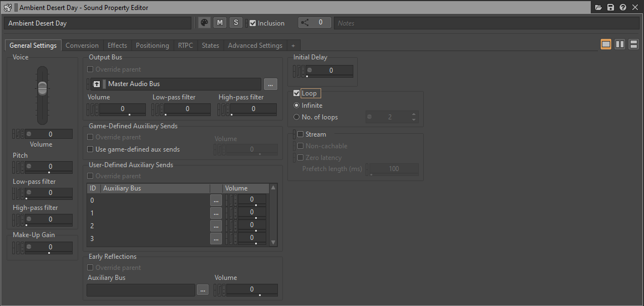Solo the sound with the S button
The width and height of the screenshot is (644, 306).
236,23
